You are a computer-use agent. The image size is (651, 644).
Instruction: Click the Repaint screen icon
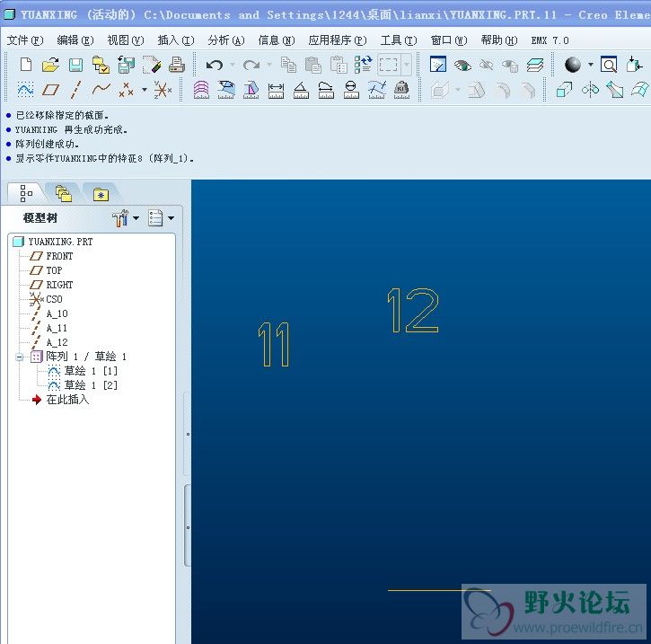(x=438, y=65)
